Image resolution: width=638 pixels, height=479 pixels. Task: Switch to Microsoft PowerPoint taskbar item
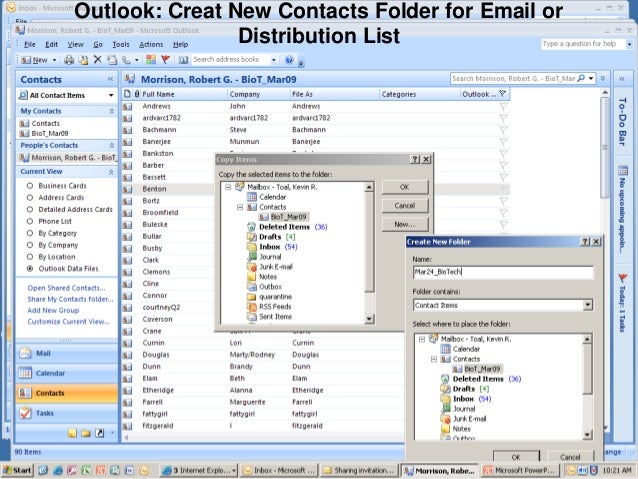click(519, 470)
